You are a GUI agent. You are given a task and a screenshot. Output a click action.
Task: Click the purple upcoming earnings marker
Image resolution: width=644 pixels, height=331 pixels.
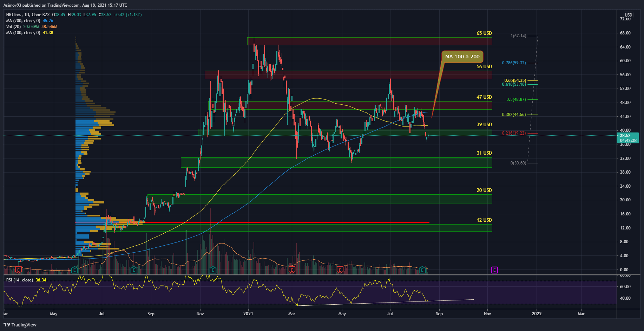coord(494,270)
